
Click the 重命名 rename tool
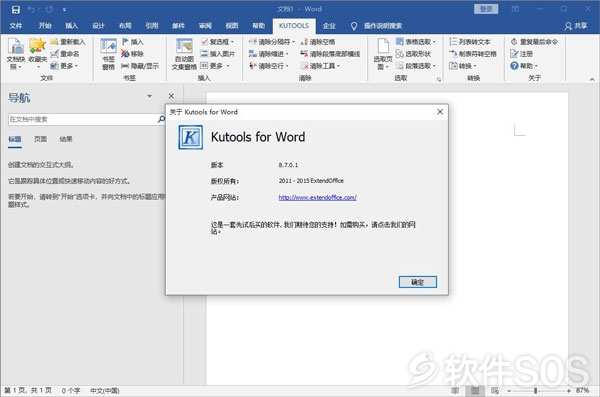(x=65, y=54)
